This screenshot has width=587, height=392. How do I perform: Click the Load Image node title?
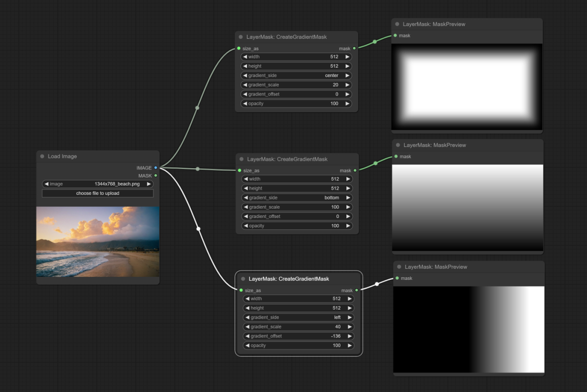point(62,156)
